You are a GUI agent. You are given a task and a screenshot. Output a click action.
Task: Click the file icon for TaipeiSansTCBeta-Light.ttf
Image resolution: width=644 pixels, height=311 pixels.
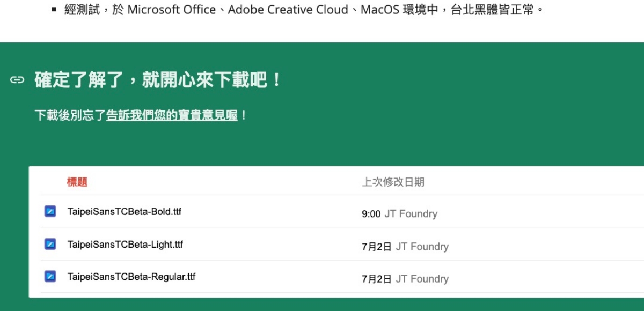[50, 244]
